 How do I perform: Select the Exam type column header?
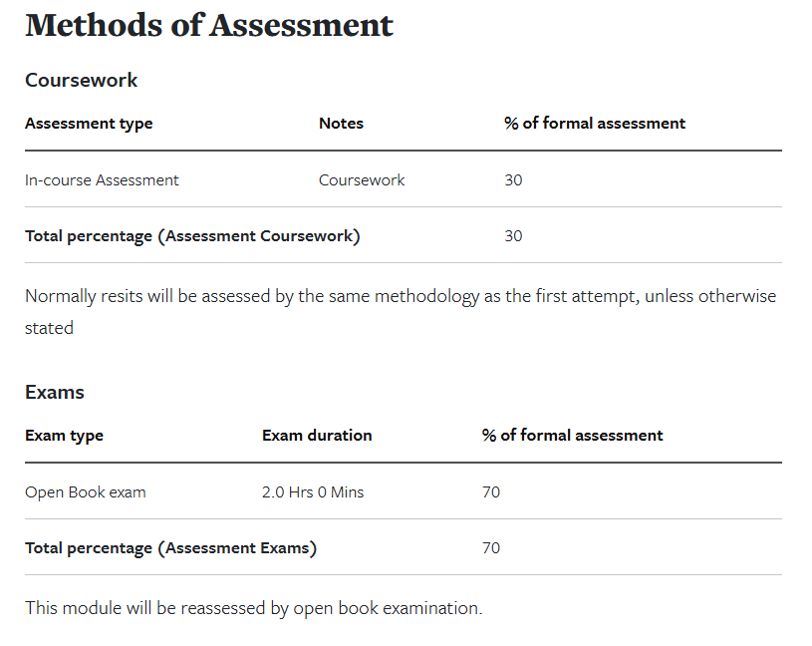pos(64,436)
